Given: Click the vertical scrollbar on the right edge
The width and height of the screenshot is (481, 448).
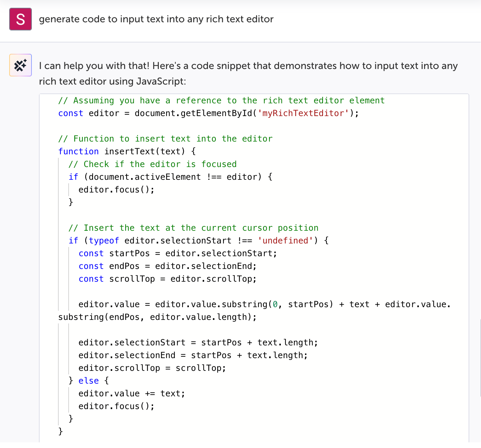Looking at the screenshot, I should pyautogui.click(x=480, y=354).
